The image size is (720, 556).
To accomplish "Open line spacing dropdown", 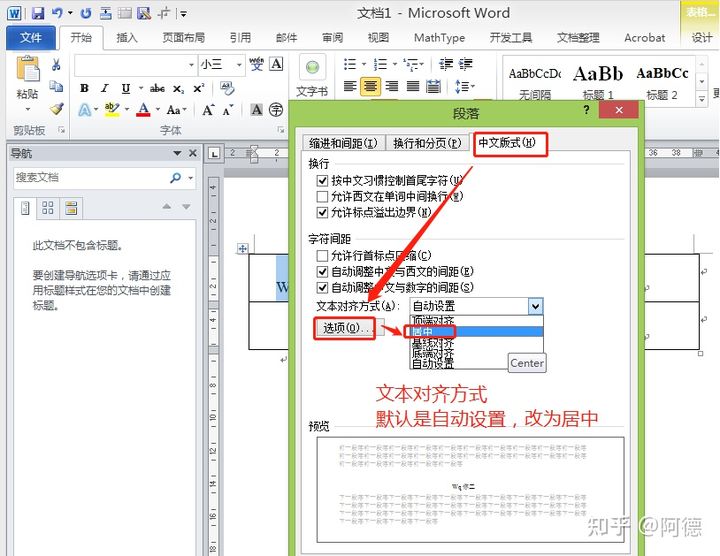I will pos(464,86).
